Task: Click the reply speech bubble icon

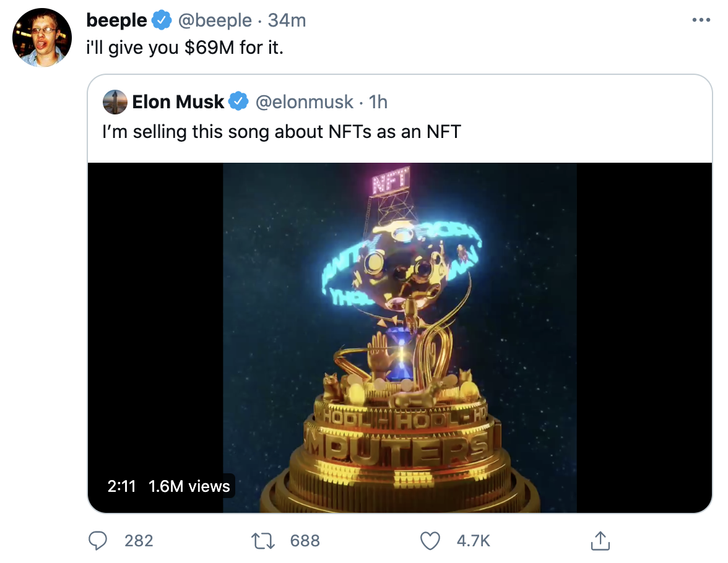Action: 98,541
